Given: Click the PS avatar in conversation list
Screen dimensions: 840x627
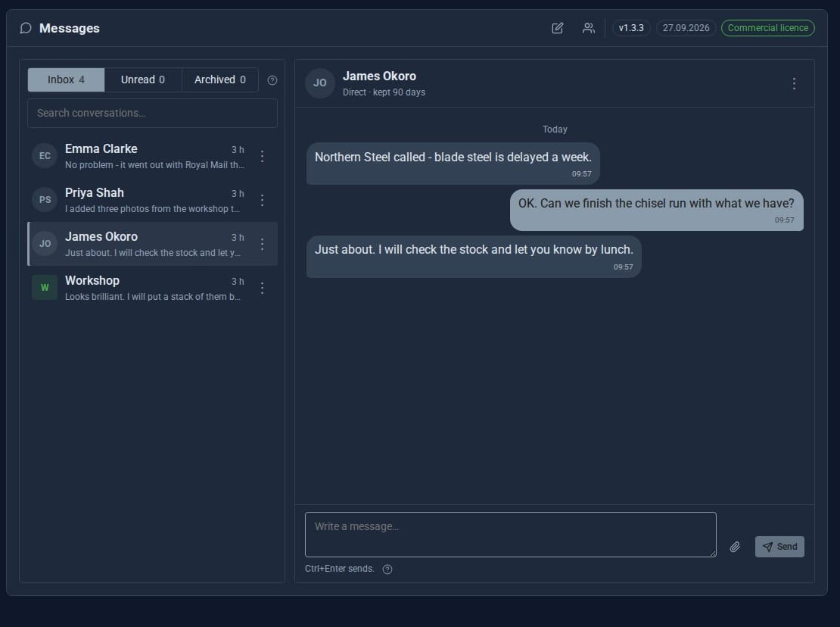Looking at the screenshot, I should coord(45,200).
